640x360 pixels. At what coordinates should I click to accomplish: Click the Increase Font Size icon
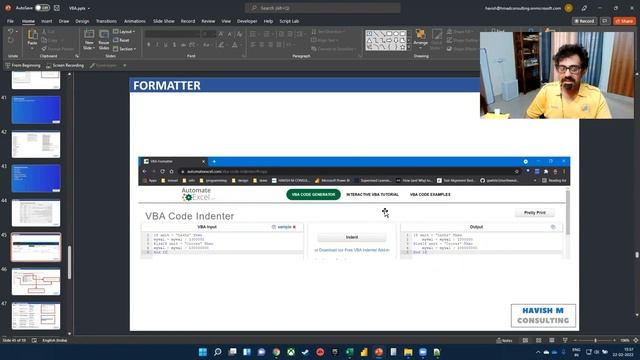pos(221,34)
